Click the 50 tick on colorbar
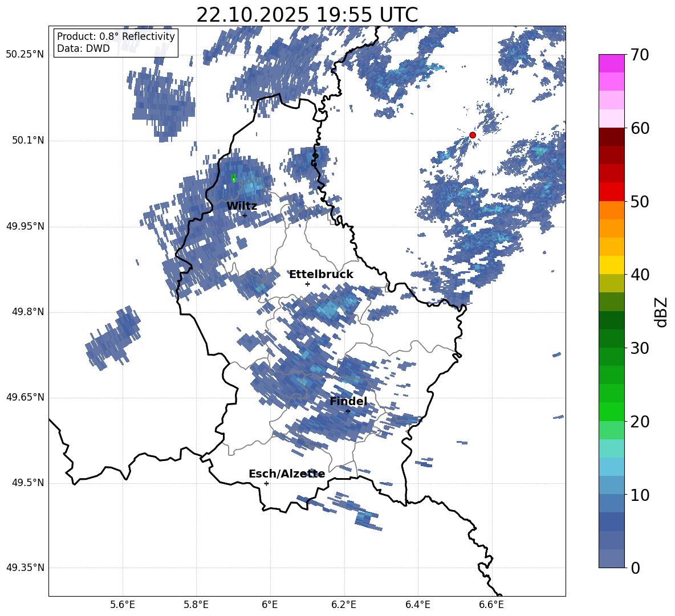Viewport: 675px width, 616px height. [640, 201]
